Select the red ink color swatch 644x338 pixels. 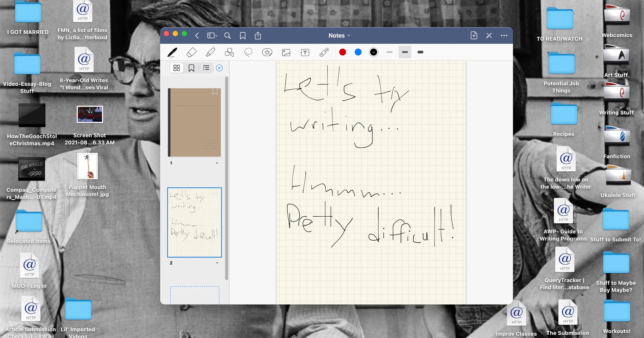click(343, 52)
